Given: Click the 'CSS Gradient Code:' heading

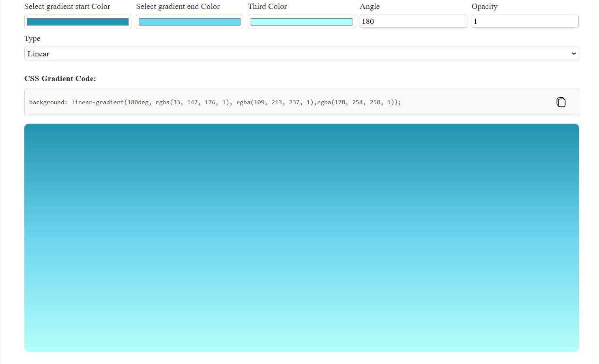Looking at the screenshot, I should [60, 79].
